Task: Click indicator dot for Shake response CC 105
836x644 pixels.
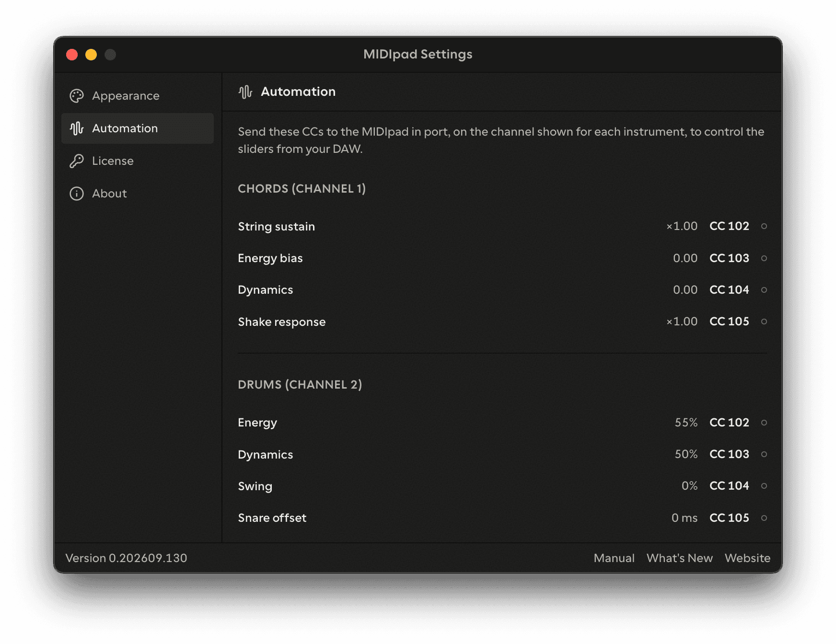Action: pyautogui.click(x=764, y=322)
